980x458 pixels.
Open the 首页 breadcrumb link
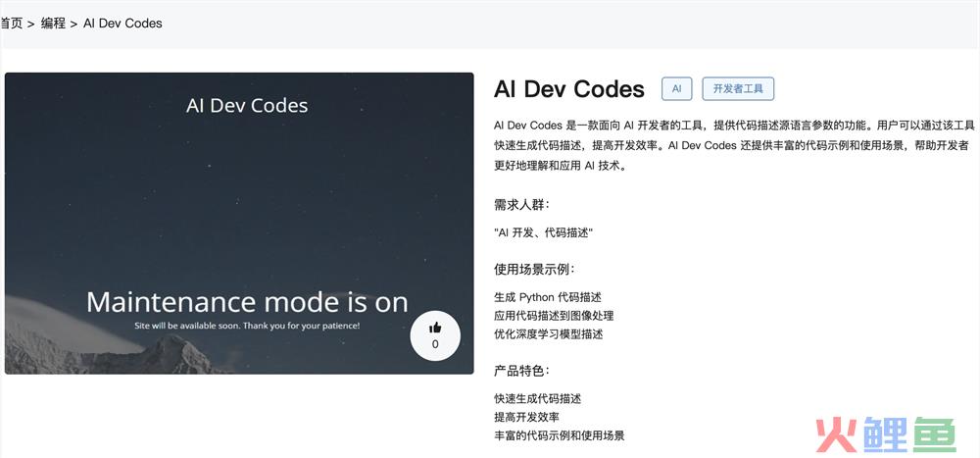tap(11, 24)
